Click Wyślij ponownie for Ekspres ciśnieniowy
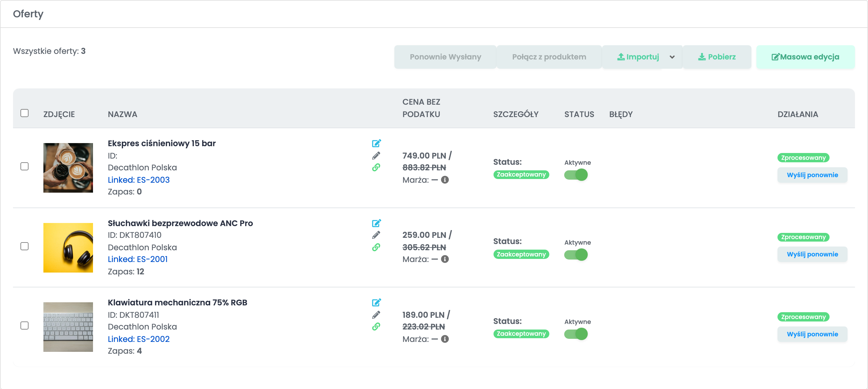This screenshot has width=868, height=389. 812,175
